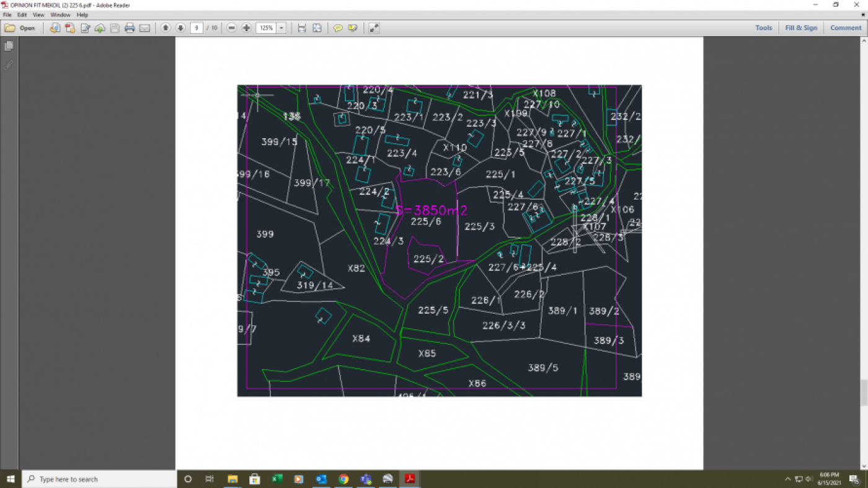Click the page number input field
868x488 pixels.
coord(197,28)
